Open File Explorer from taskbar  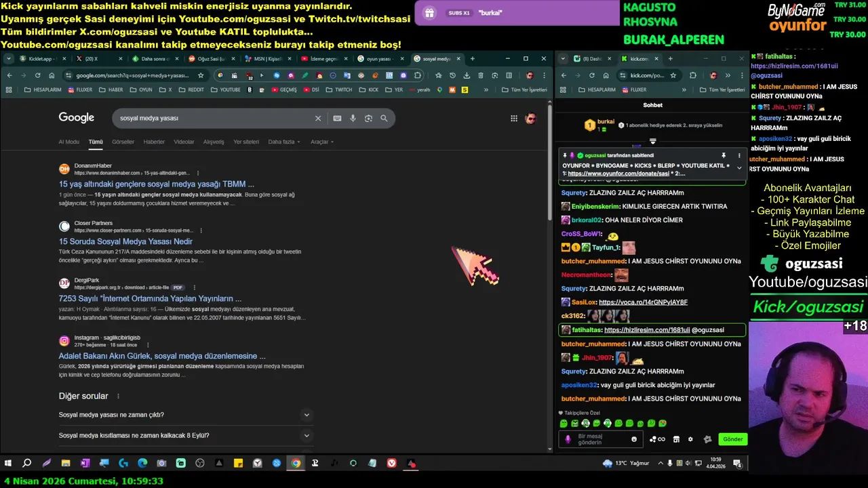click(66, 463)
